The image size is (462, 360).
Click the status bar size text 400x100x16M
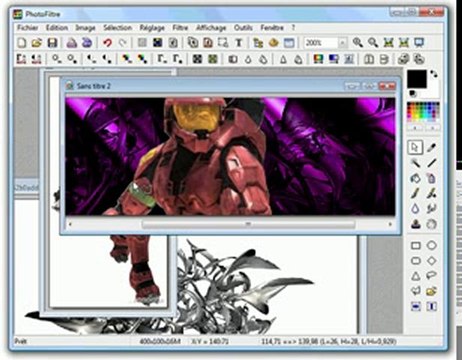tap(160, 341)
